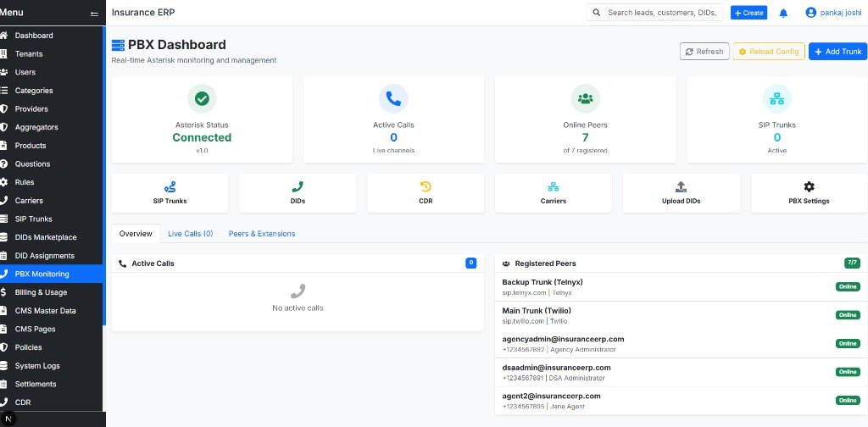Viewport: 868px width, 427px height.
Task: Click the Questions help icon
Action: pyautogui.click(x=3, y=164)
